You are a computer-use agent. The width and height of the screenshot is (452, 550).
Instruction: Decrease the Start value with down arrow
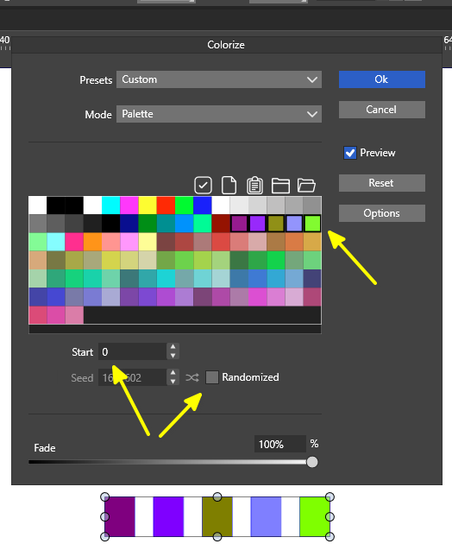click(x=173, y=356)
